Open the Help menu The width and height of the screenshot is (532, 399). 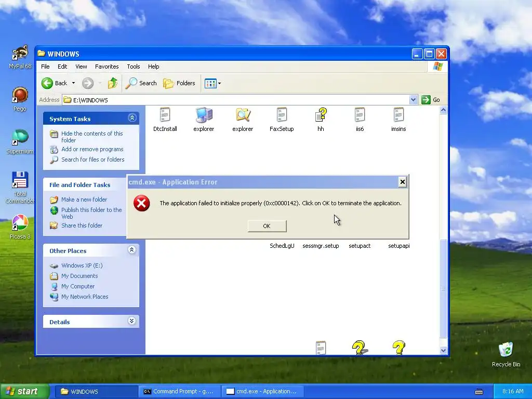(153, 66)
